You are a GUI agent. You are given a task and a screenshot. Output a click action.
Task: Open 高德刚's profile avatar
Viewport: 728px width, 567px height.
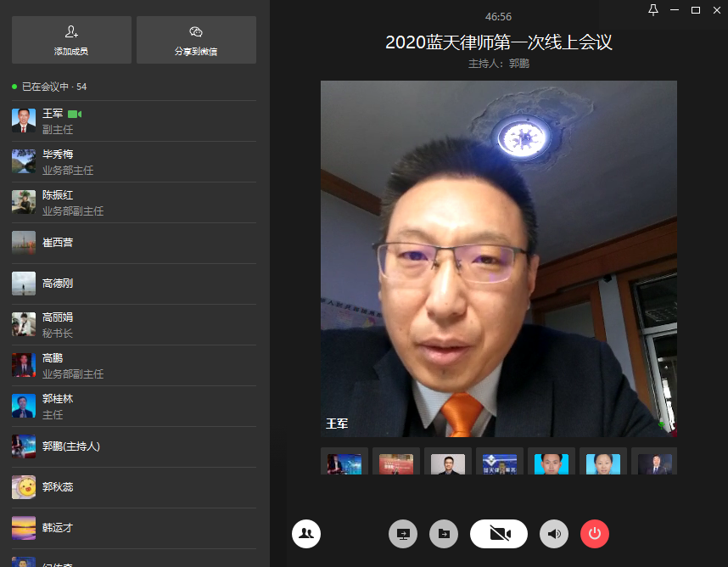(24, 283)
